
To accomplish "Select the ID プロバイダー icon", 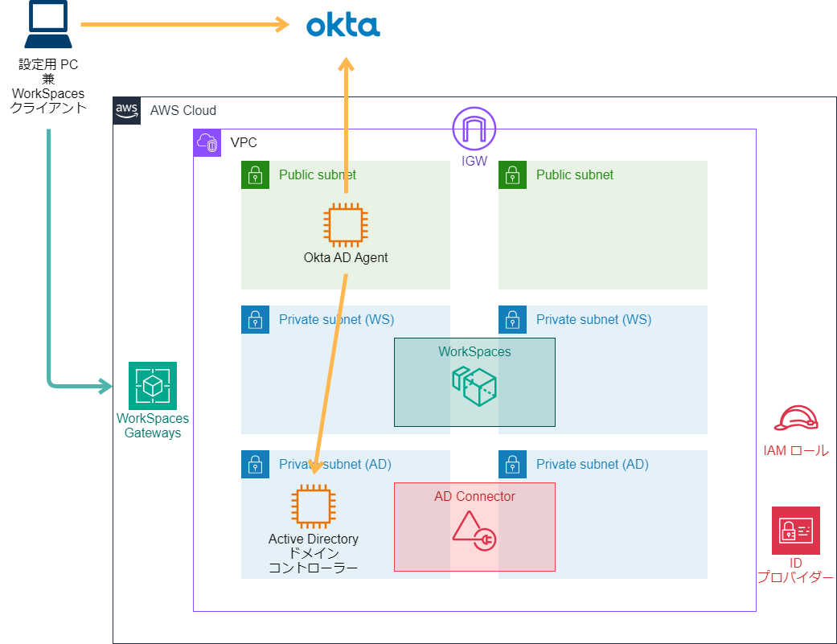I will pos(795,531).
